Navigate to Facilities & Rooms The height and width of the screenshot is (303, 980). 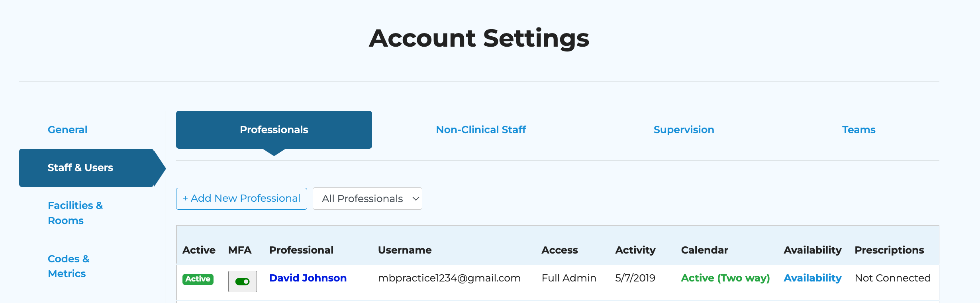click(75, 213)
